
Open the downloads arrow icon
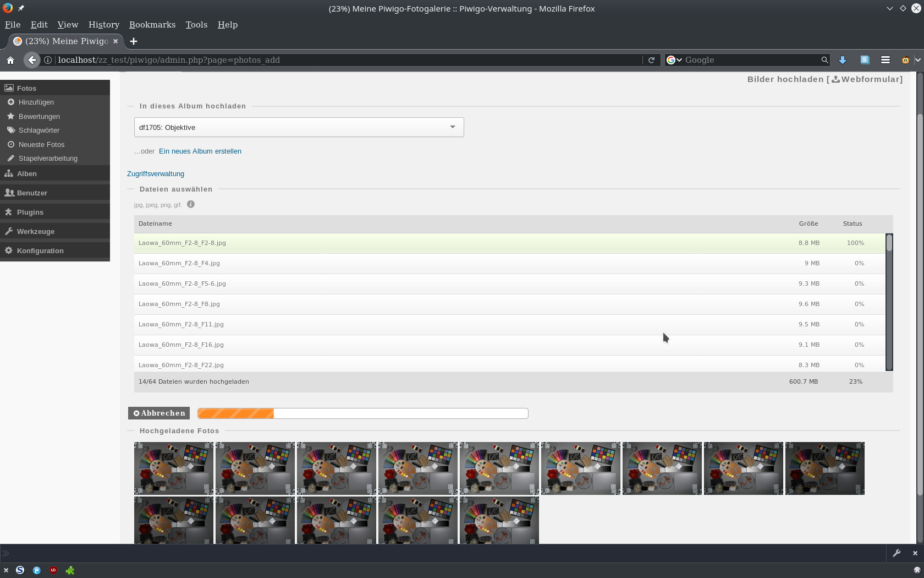pyautogui.click(x=842, y=60)
